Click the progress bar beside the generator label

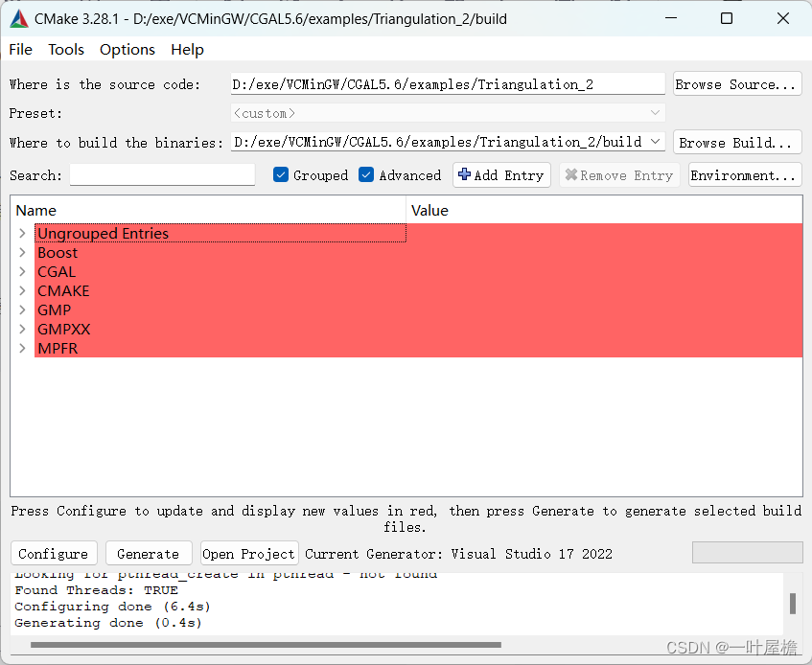[747, 552]
